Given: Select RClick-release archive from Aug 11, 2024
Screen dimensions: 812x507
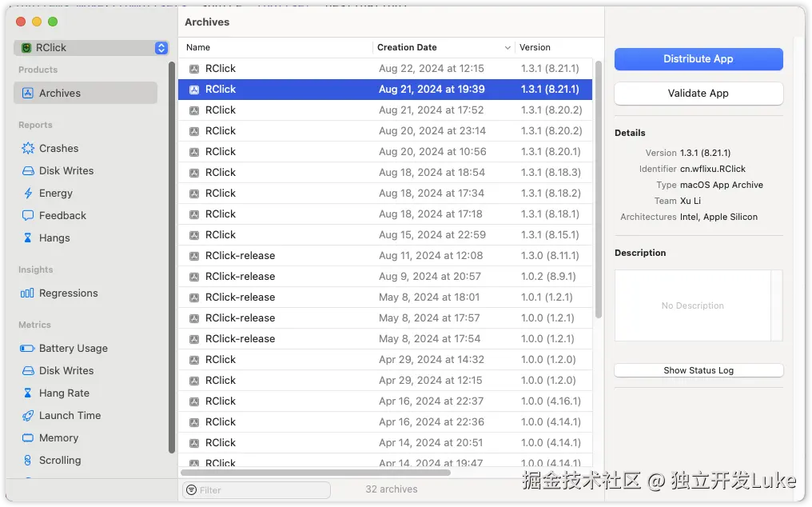Looking at the screenshot, I should point(384,256).
